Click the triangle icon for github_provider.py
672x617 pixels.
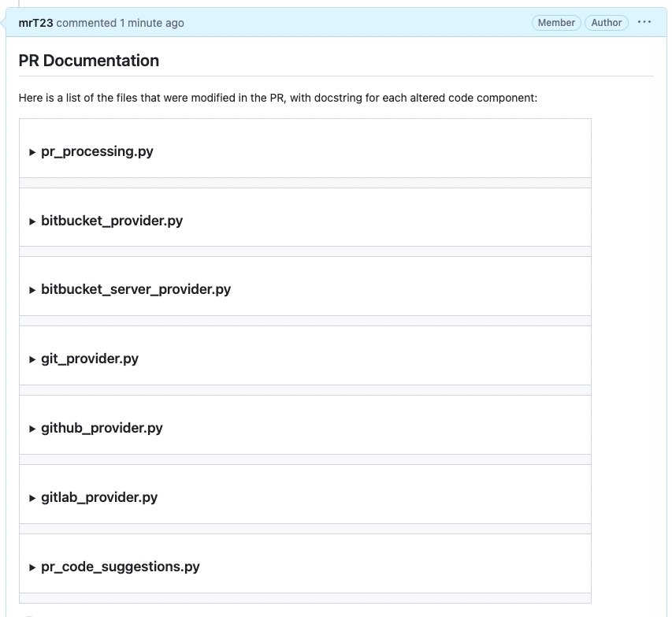[x=32, y=429]
